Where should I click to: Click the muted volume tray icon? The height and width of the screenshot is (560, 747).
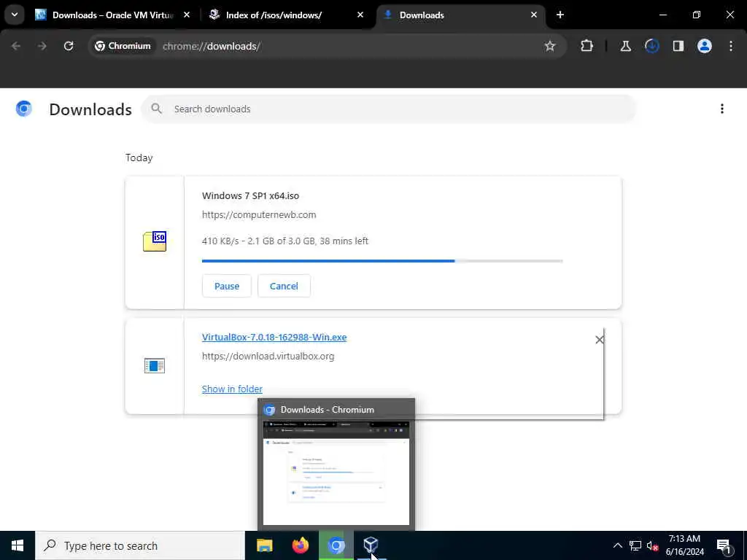pyautogui.click(x=652, y=545)
